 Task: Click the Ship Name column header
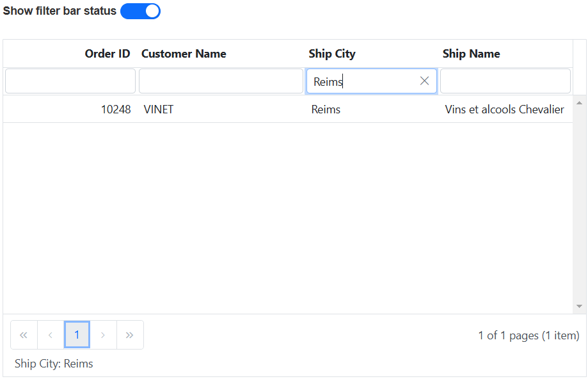pos(471,54)
